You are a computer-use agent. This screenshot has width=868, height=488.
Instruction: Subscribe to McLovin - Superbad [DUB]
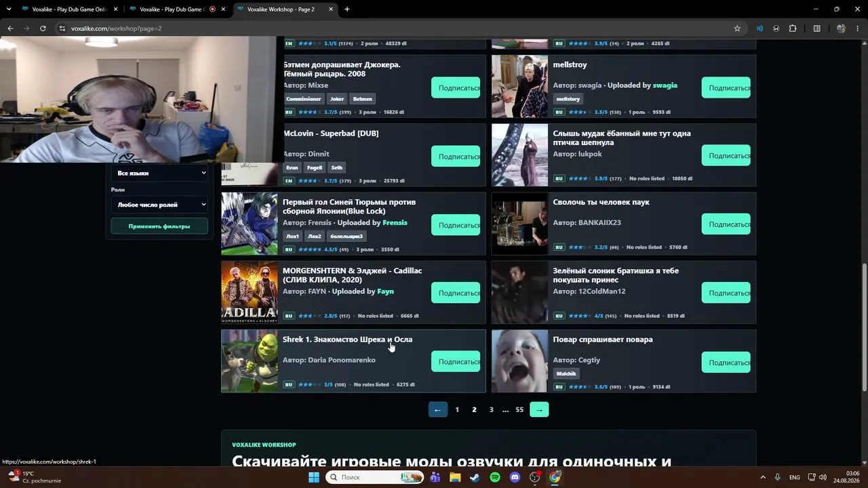pyautogui.click(x=456, y=156)
